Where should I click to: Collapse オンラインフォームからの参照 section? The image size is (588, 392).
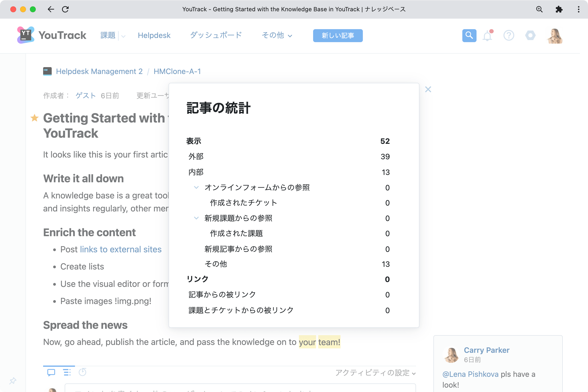point(196,187)
